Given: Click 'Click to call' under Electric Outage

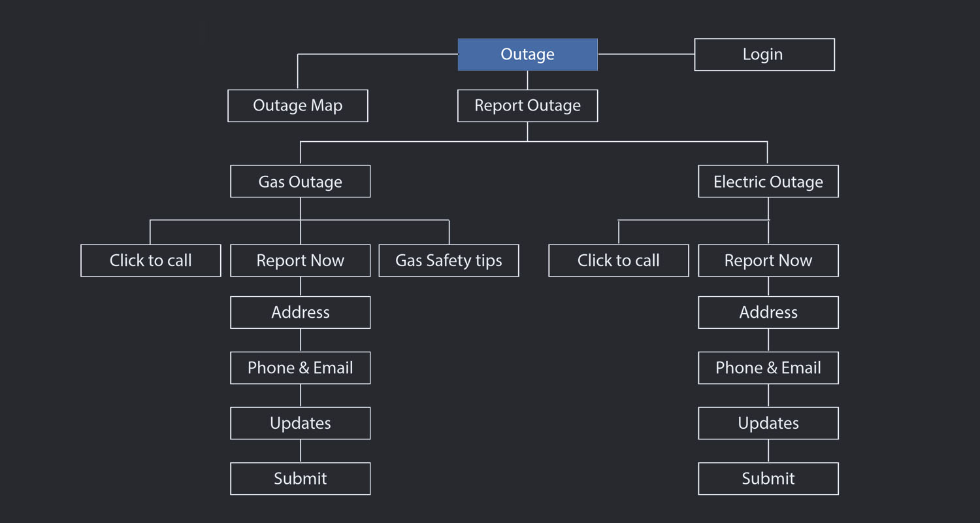Looking at the screenshot, I should [618, 261].
